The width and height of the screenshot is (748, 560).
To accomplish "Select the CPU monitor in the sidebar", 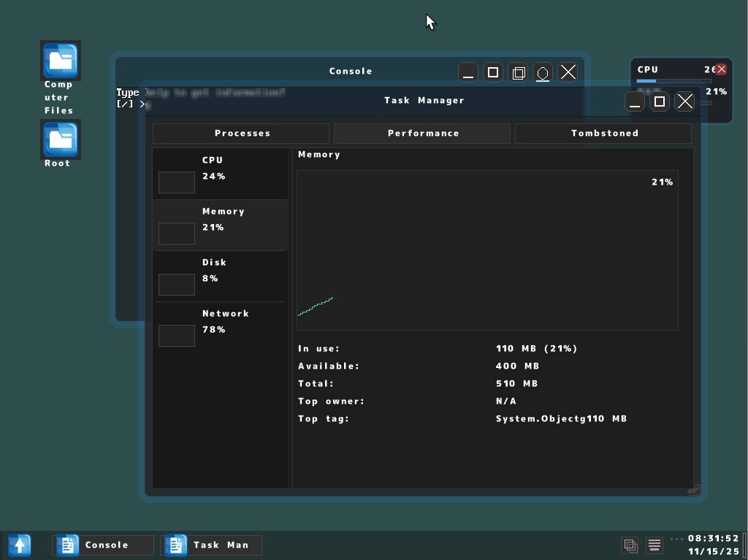I will [x=219, y=173].
